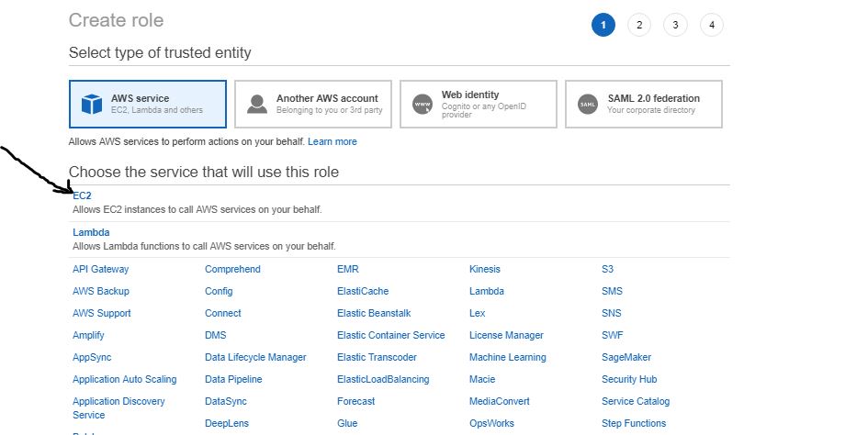Choose the Another AWS account card
This screenshot has width=868, height=435.
[313, 104]
